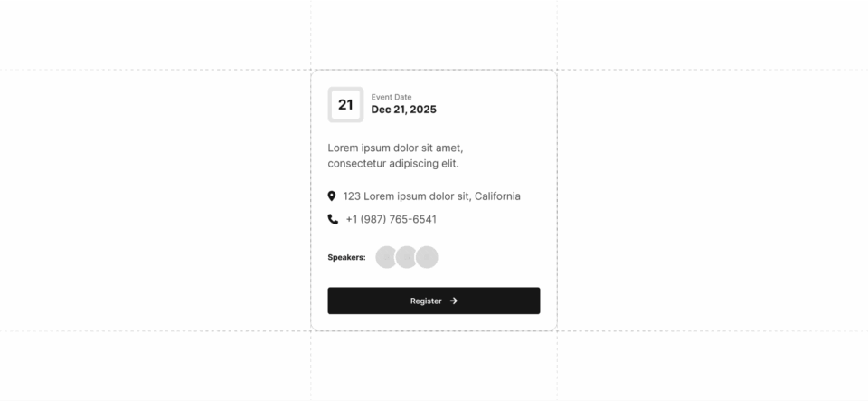Click the line "consectetur adipiscing elit."
The height and width of the screenshot is (401, 868).
point(393,164)
